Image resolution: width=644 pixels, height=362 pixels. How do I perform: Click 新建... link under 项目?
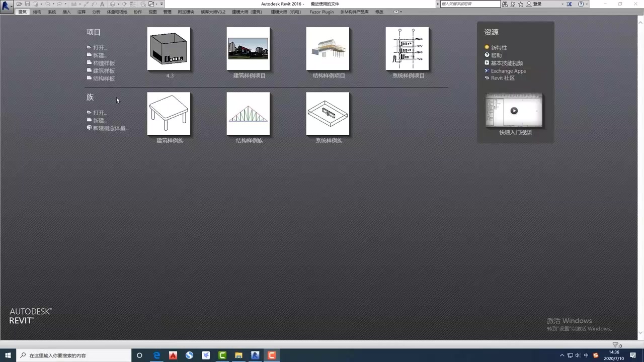(x=100, y=55)
